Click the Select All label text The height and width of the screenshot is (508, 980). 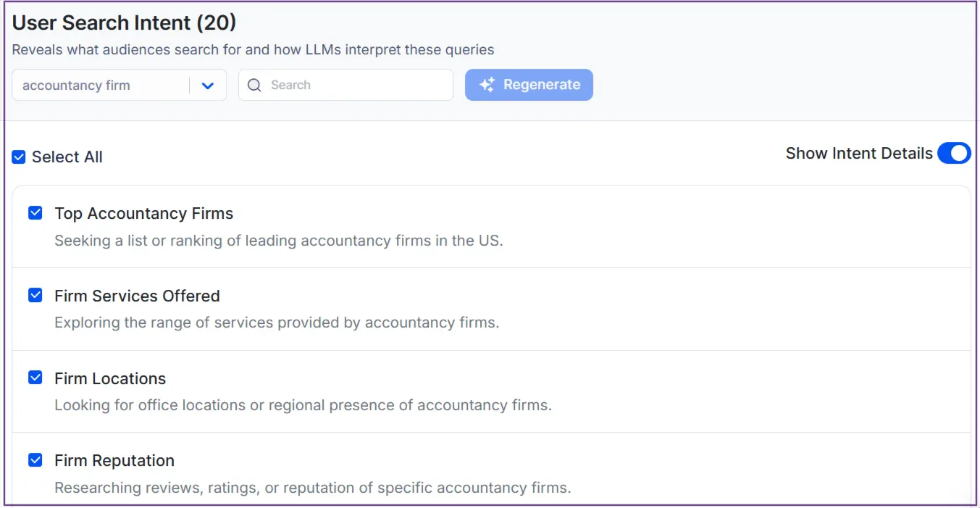[x=67, y=157]
